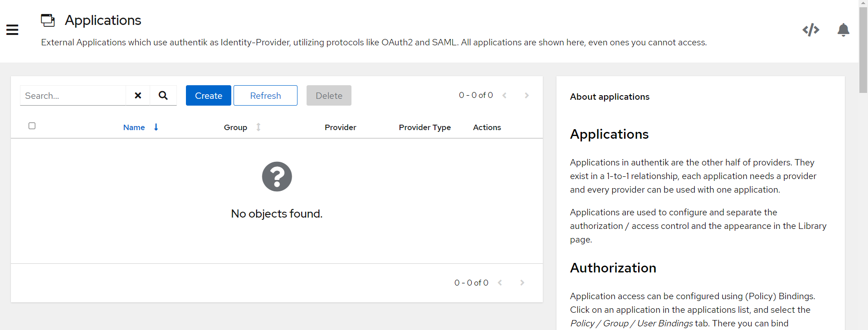This screenshot has width=868, height=330.
Task: Click the 'Applications' heading in help panel
Action: click(x=609, y=134)
